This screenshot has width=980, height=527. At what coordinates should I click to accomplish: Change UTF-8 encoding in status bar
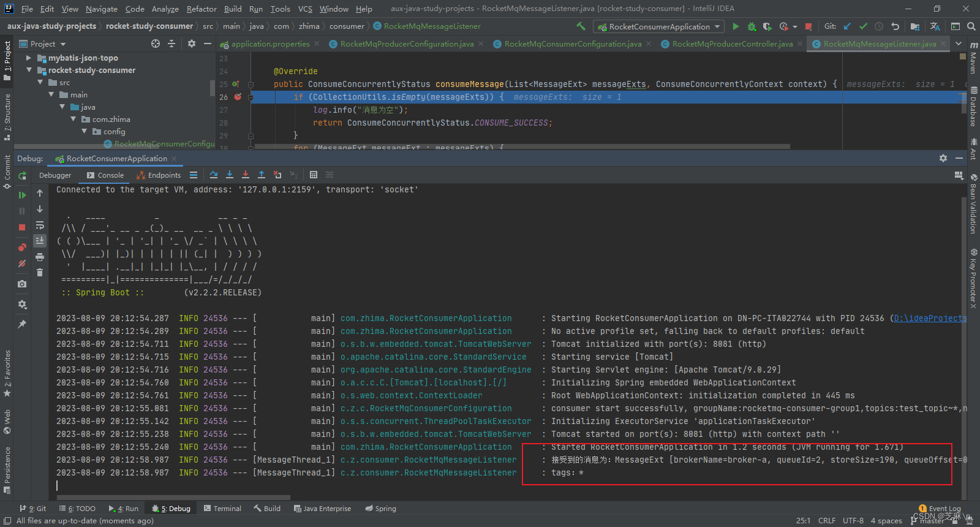pyautogui.click(x=853, y=521)
